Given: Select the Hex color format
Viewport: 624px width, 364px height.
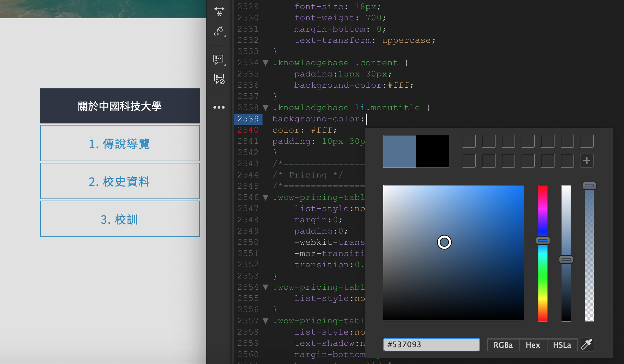Looking at the screenshot, I should [533, 345].
